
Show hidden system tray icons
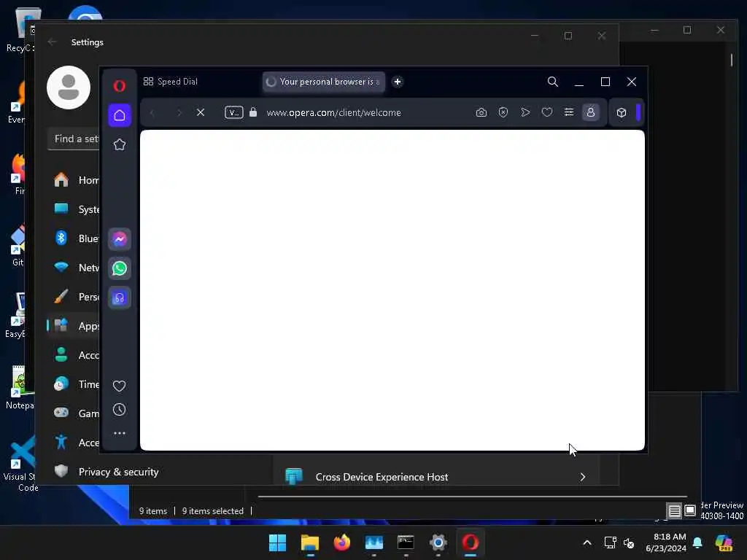587,542
